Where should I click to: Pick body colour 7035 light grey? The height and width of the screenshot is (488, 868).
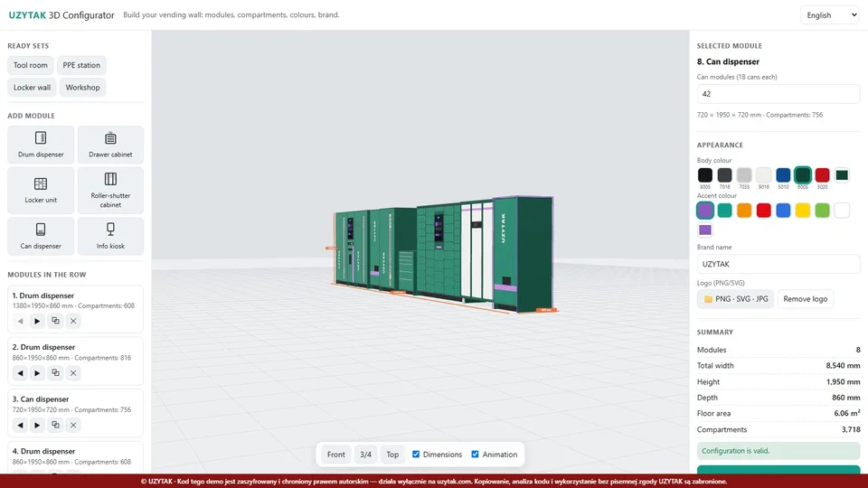[744, 174]
